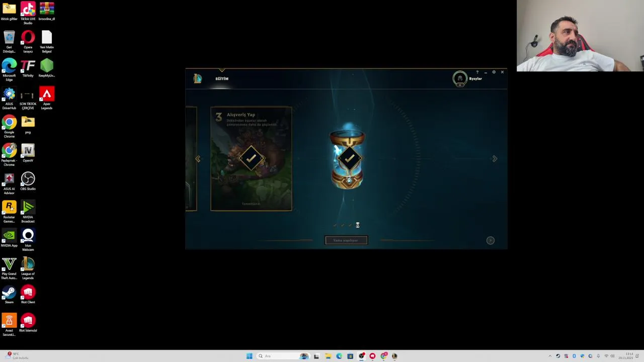Open League client settings gear

pos(494,72)
